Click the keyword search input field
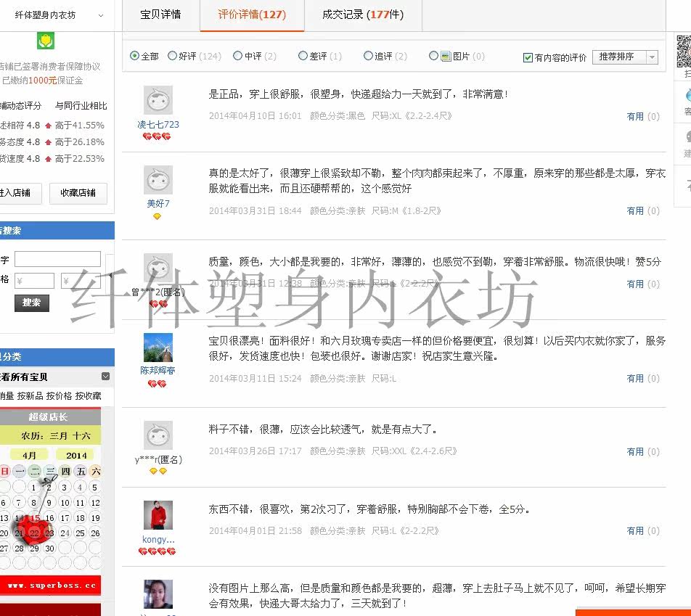This screenshot has width=691, height=616. click(58, 259)
